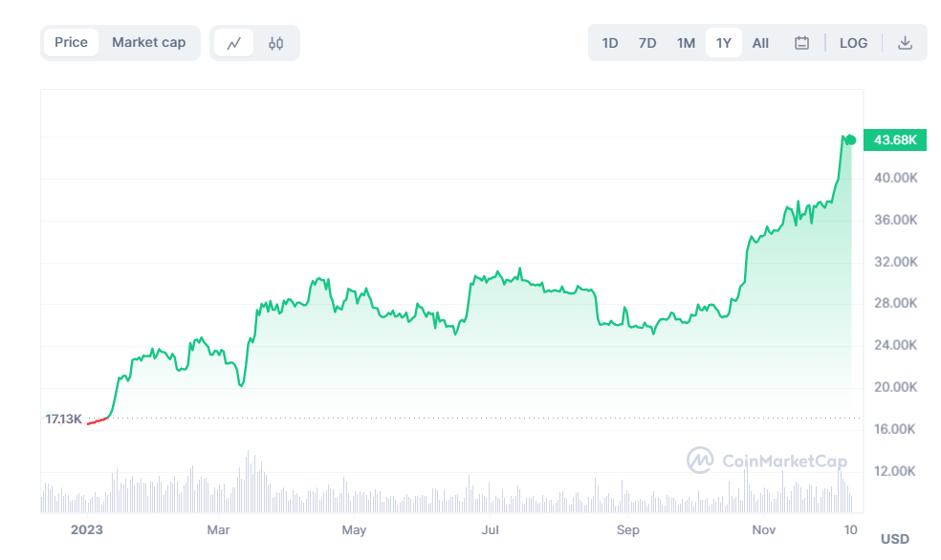Screen dimensions: 941x560
Task: Click the 43.68K current price label
Action: click(x=895, y=140)
